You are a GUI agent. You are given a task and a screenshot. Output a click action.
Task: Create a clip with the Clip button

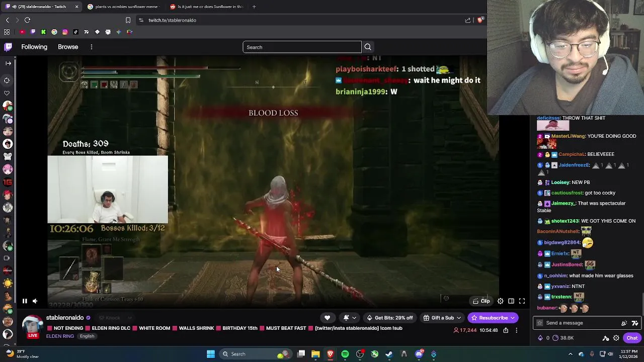[x=481, y=301]
